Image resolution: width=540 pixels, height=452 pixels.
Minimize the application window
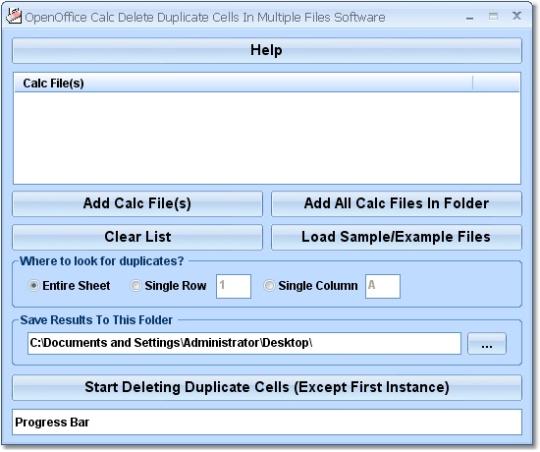point(470,17)
